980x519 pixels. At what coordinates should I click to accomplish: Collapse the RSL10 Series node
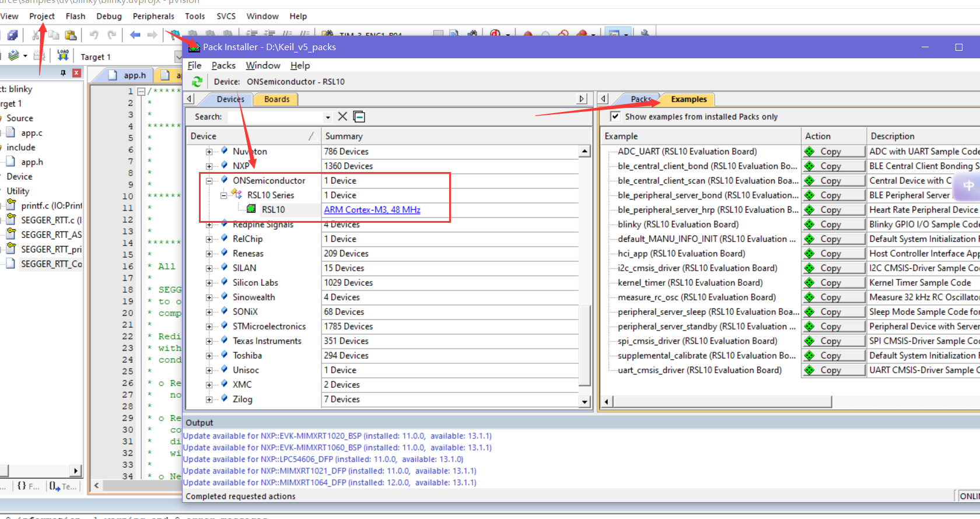point(223,195)
